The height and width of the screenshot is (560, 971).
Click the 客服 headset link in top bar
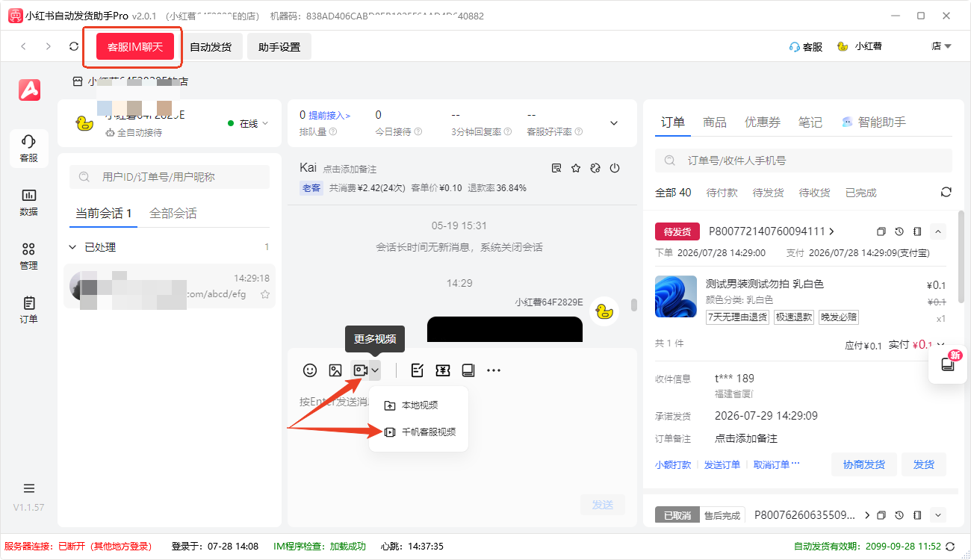806,46
